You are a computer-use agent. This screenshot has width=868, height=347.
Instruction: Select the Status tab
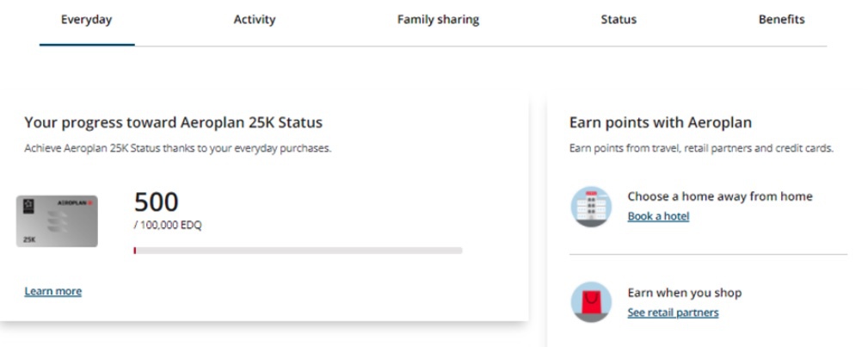(619, 20)
